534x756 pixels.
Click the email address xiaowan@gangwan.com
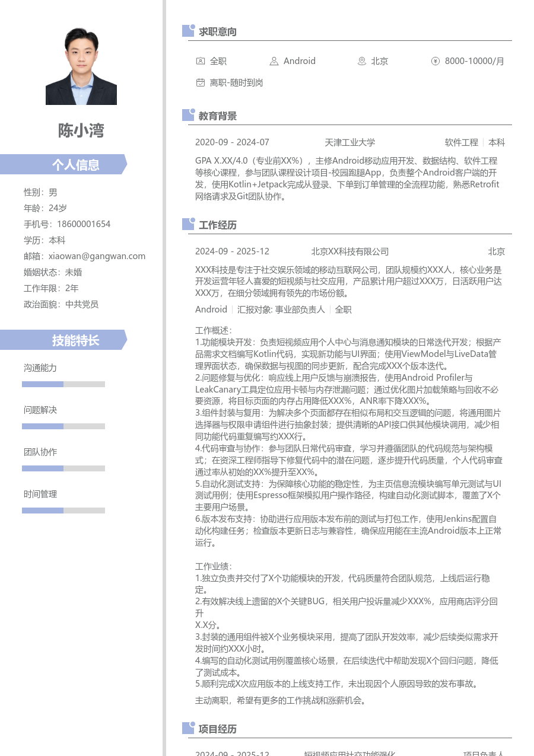pos(97,256)
